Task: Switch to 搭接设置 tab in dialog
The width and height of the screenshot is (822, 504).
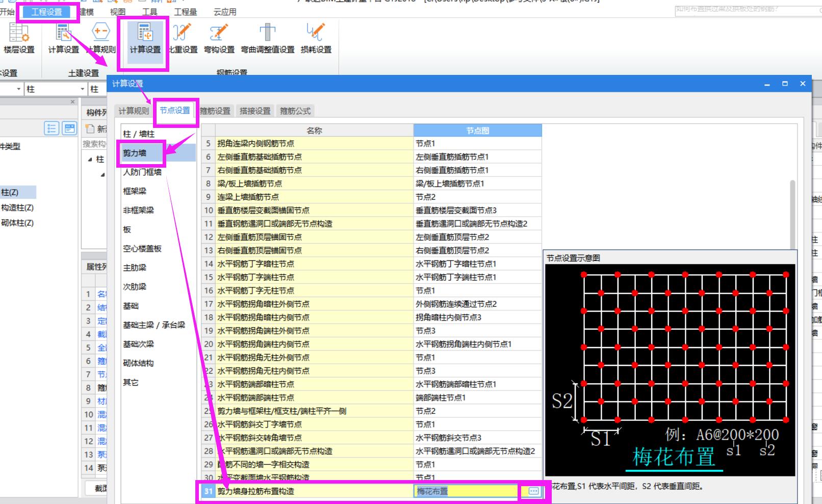Action: click(x=255, y=111)
